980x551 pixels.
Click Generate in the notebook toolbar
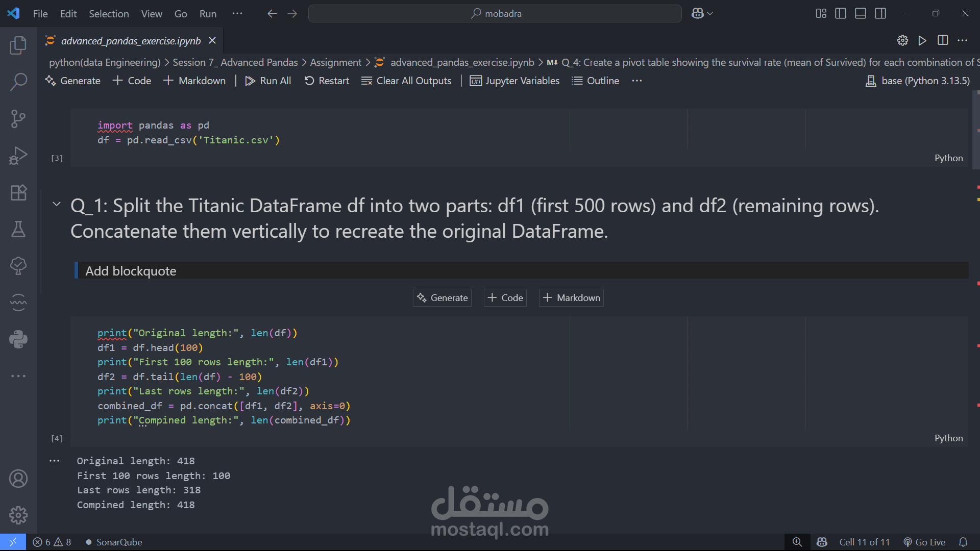(73, 81)
